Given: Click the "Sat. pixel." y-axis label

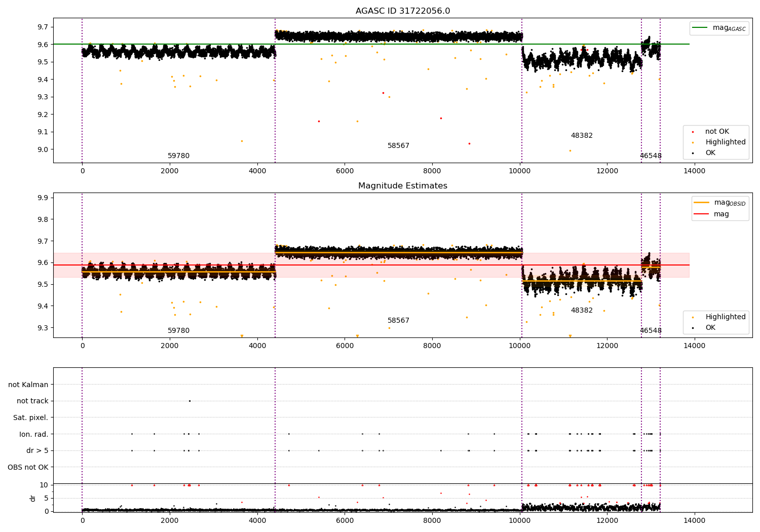Looking at the screenshot, I should click(x=31, y=418).
